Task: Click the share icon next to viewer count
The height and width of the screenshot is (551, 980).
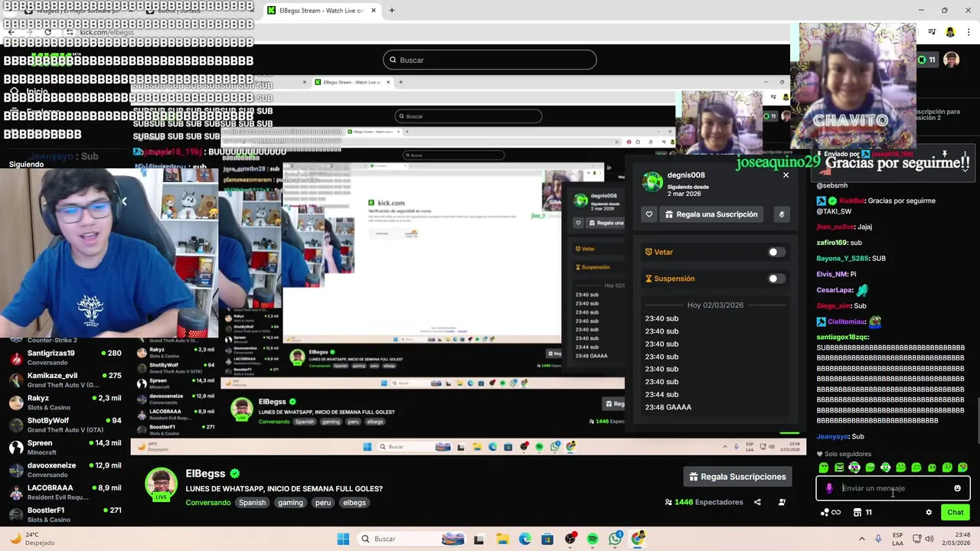Action: coord(757,502)
